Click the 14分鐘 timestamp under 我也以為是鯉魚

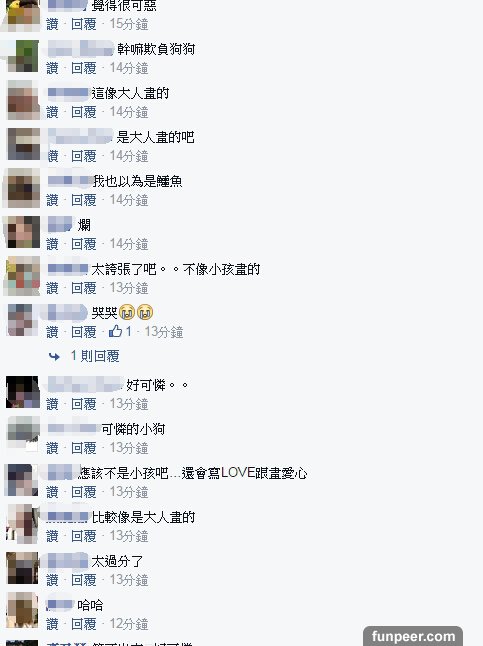(129, 200)
